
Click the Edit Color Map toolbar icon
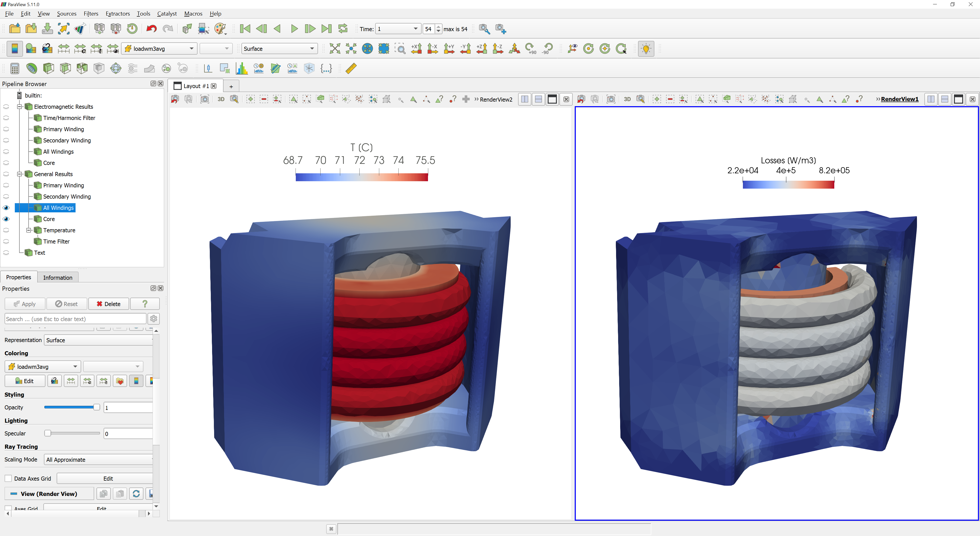click(x=31, y=48)
